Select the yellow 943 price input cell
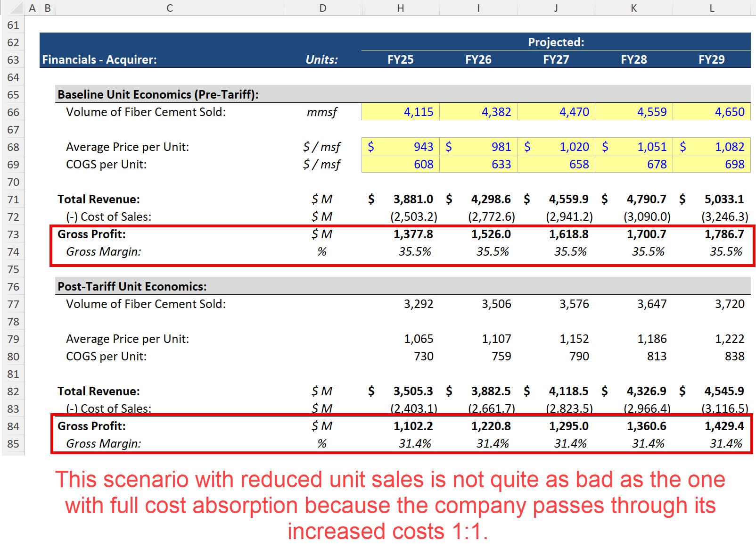 (400, 147)
